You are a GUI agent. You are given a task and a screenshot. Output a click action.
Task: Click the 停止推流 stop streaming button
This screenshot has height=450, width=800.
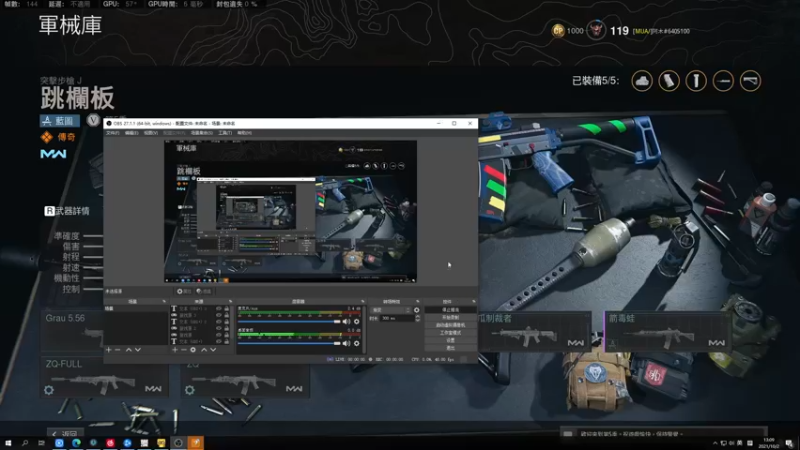(450, 310)
